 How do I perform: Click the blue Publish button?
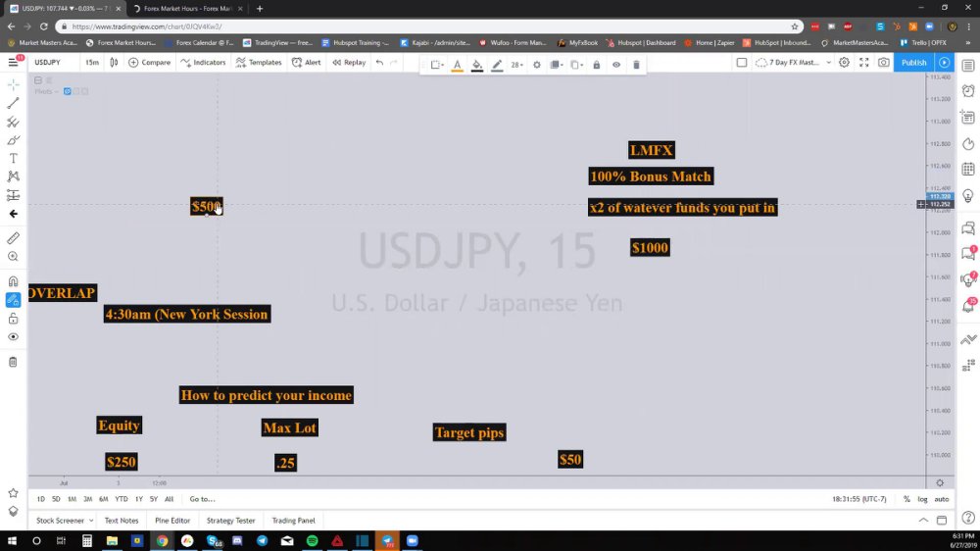913,63
